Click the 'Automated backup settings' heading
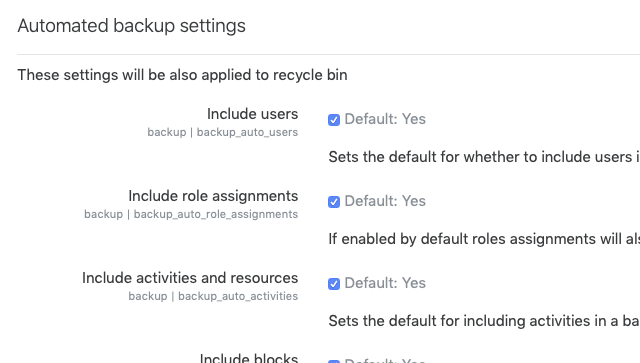The height and width of the screenshot is (363, 640). (x=131, y=26)
